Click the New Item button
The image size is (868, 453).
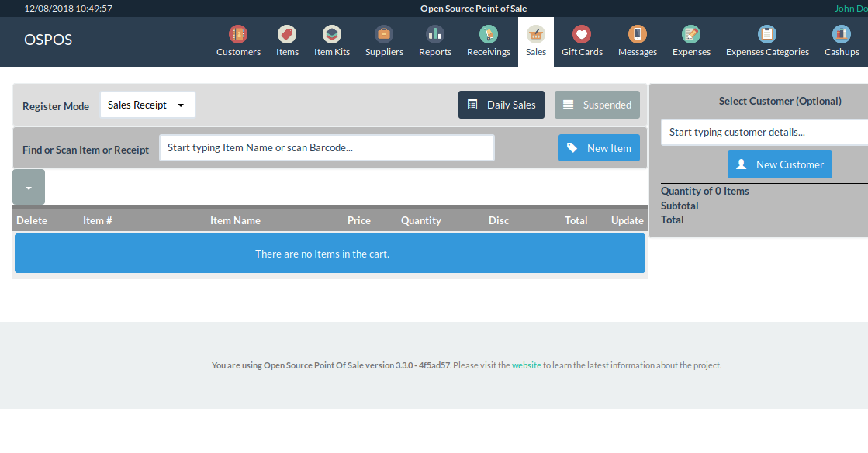[x=599, y=147]
